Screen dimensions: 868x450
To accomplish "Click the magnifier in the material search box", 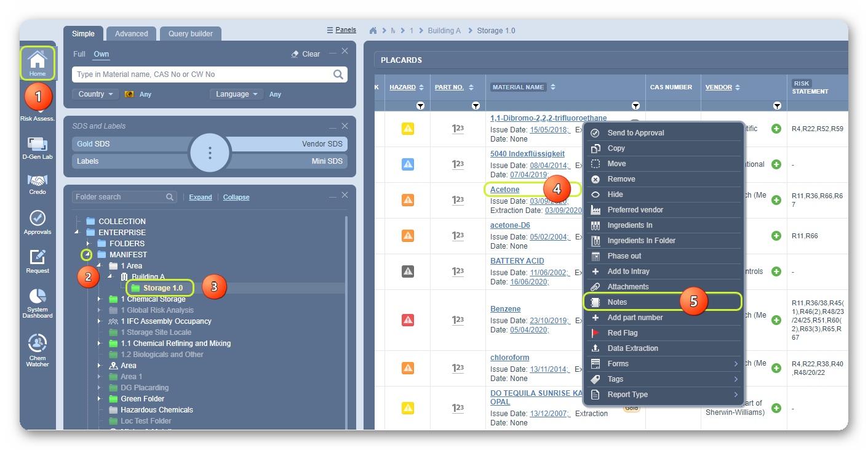I will pyautogui.click(x=338, y=74).
